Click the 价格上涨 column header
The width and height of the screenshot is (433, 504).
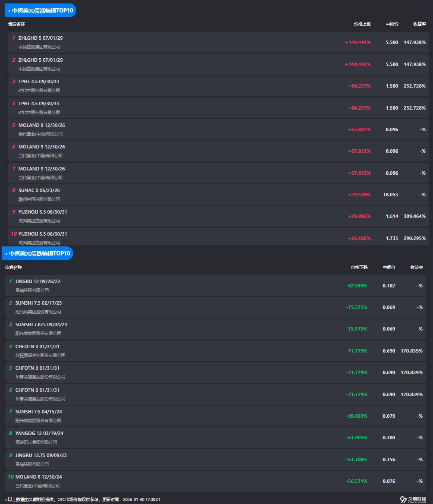coord(362,24)
